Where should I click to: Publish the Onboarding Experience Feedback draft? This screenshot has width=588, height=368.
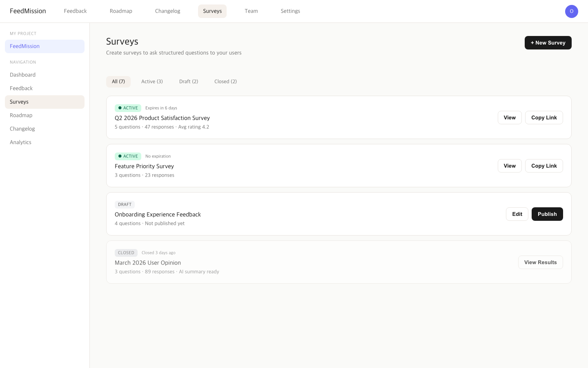[547, 214]
